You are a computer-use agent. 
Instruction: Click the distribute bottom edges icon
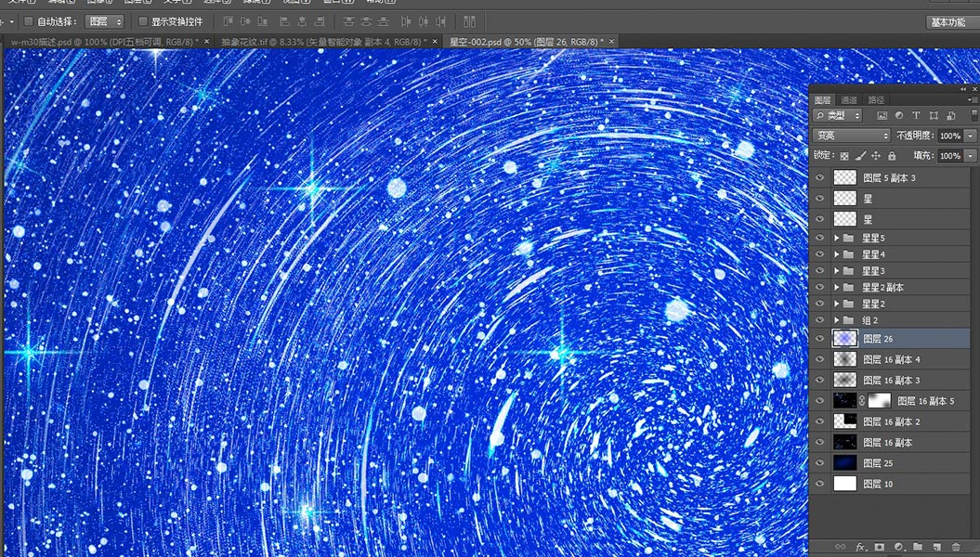(x=383, y=22)
